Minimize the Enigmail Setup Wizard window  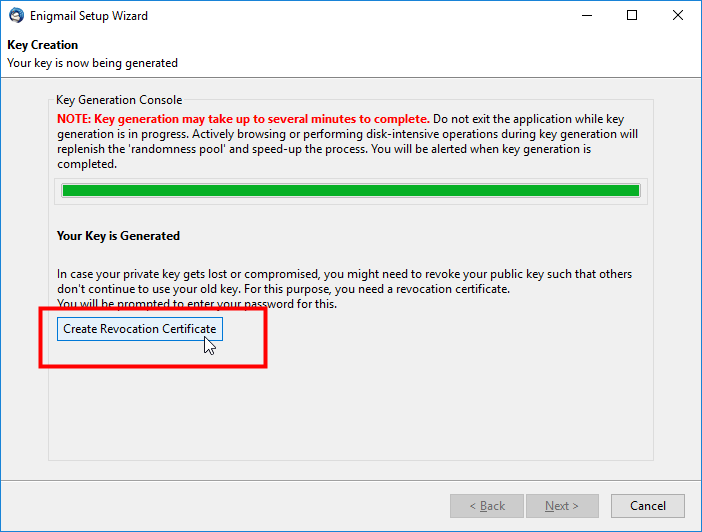pyautogui.click(x=586, y=16)
